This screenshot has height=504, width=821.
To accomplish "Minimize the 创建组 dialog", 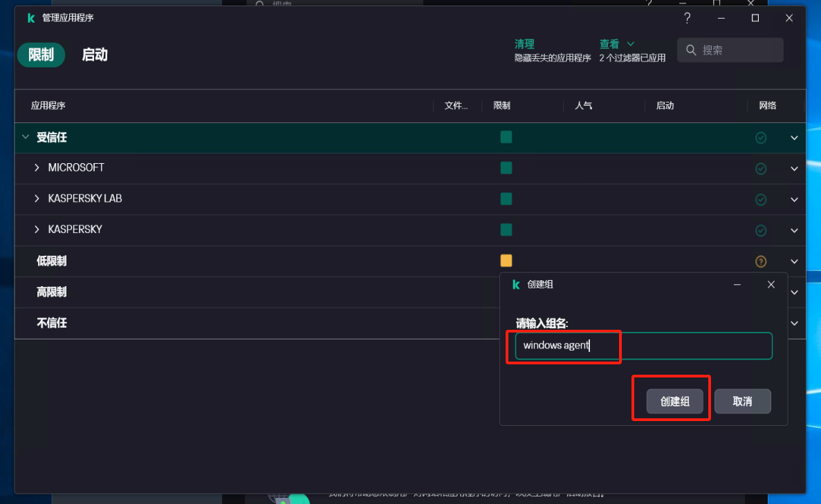I will [x=737, y=284].
